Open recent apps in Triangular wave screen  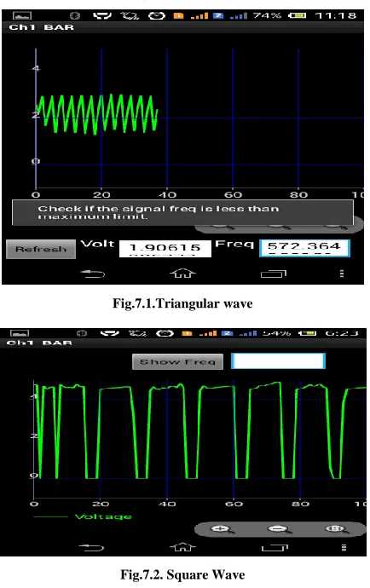(274, 274)
